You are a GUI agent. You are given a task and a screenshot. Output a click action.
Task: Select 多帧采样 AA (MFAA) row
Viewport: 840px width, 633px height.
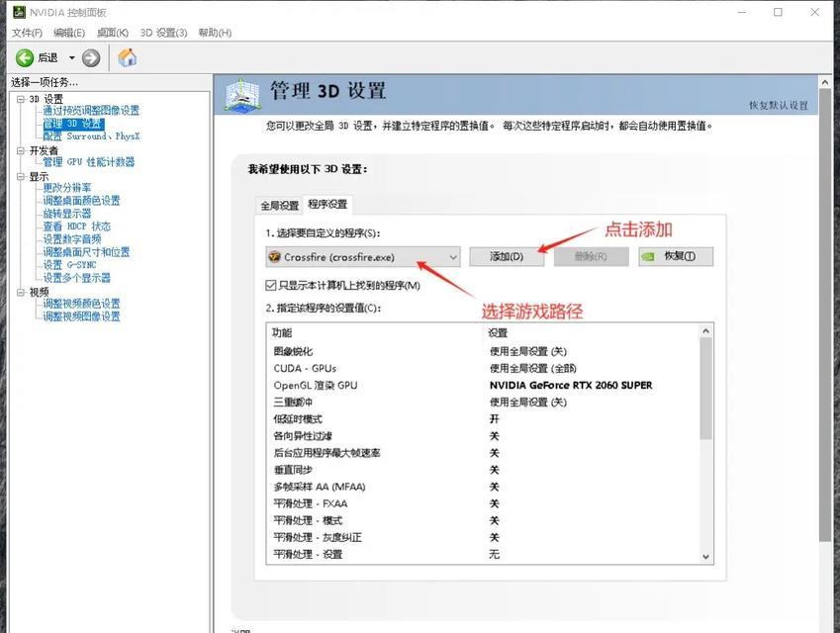(483, 487)
